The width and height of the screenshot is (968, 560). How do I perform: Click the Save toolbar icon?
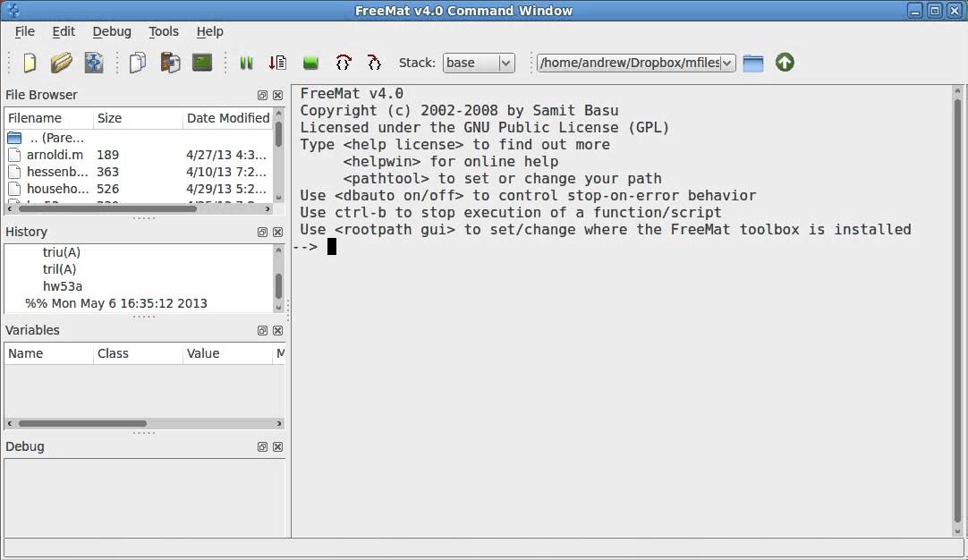coord(94,63)
